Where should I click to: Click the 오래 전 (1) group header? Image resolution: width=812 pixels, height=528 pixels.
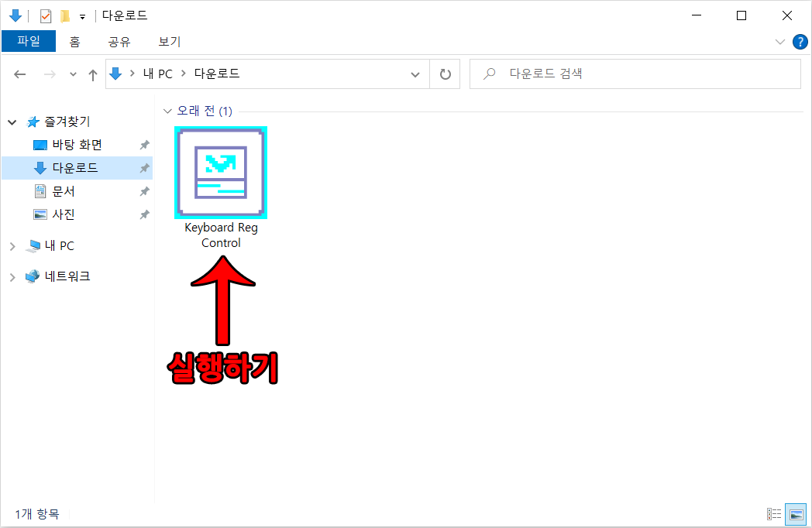(205, 111)
